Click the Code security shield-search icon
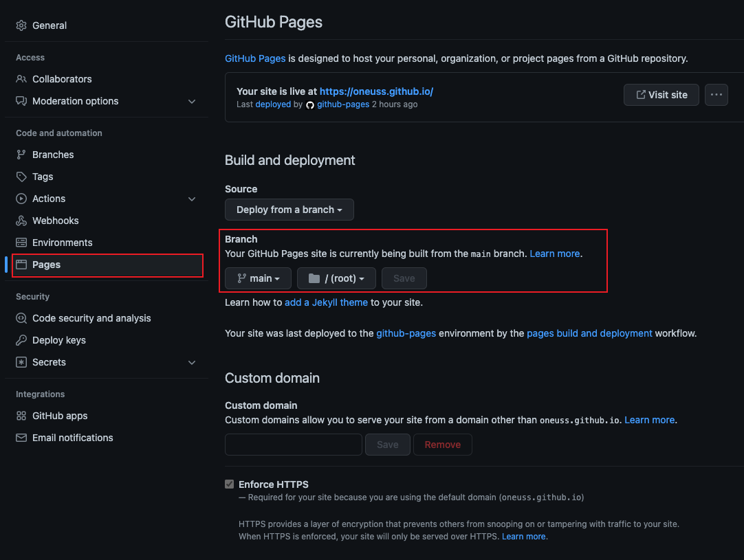 (x=21, y=318)
